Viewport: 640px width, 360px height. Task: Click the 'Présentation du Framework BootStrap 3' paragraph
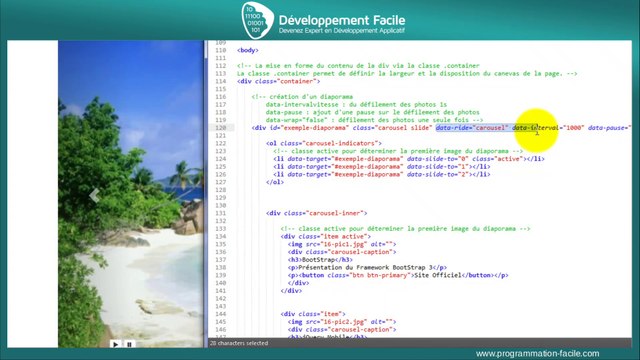click(x=367, y=267)
